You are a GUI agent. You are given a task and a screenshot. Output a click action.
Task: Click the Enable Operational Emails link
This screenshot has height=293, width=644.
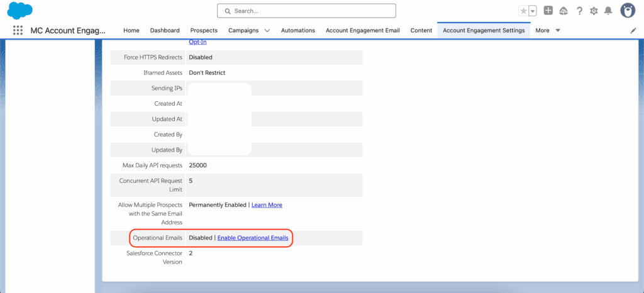[x=253, y=238]
